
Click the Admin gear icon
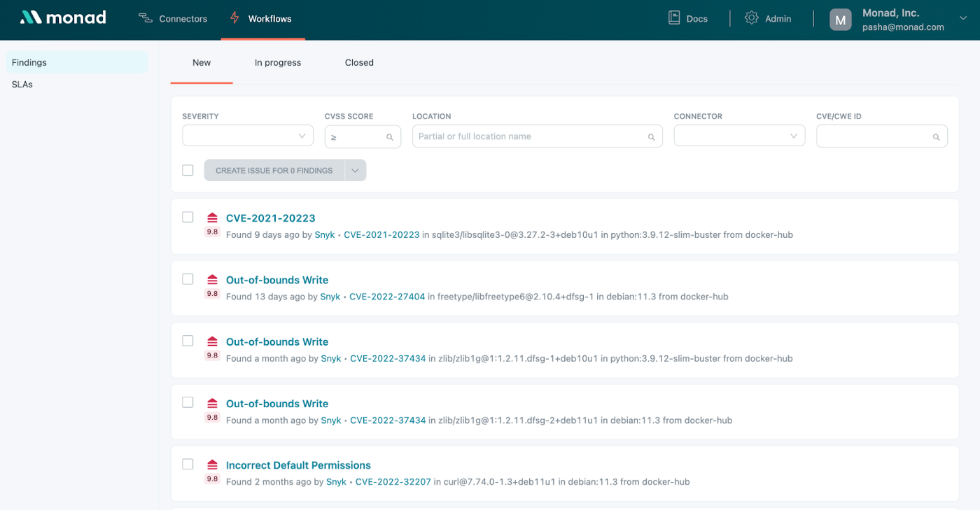pyautogui.click(x=751, y=18)
